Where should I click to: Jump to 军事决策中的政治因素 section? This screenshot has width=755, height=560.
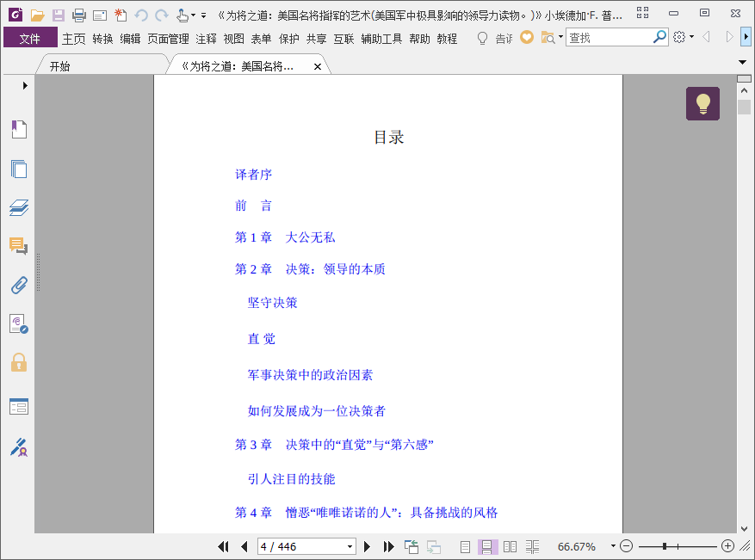310,375
